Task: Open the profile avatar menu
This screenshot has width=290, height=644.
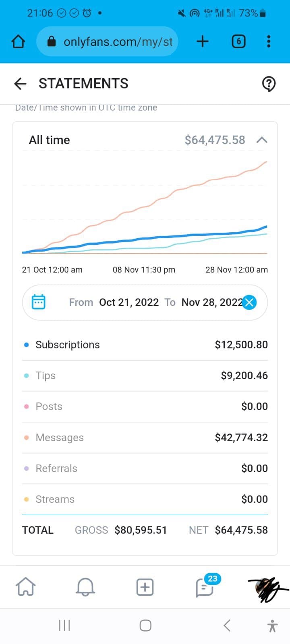Action: (x=266, y=588)
